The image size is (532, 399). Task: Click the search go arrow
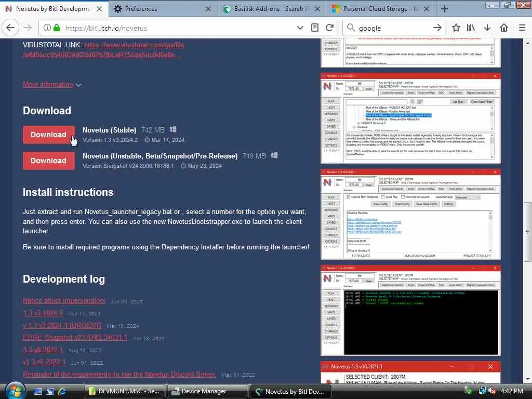pos(437,28)
